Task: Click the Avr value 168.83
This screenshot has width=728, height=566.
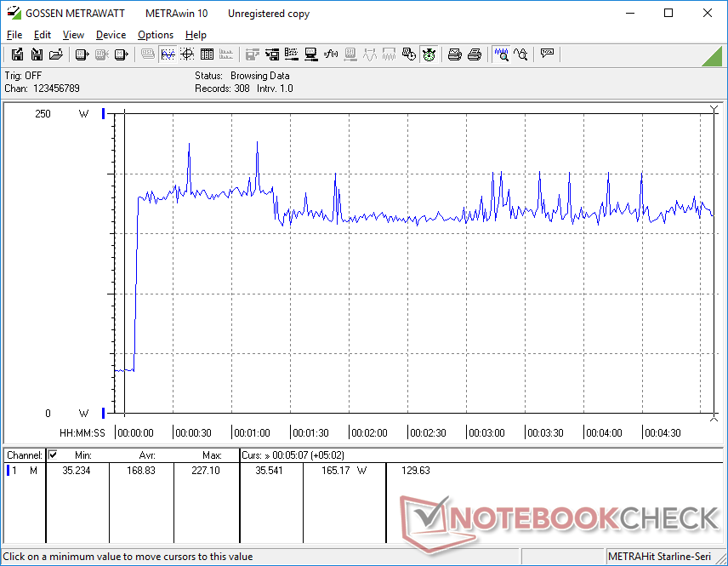Action: tap(141, 471)
